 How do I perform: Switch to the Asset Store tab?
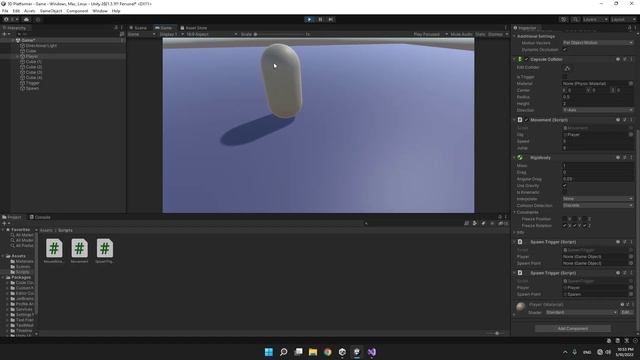click(194, 28)
